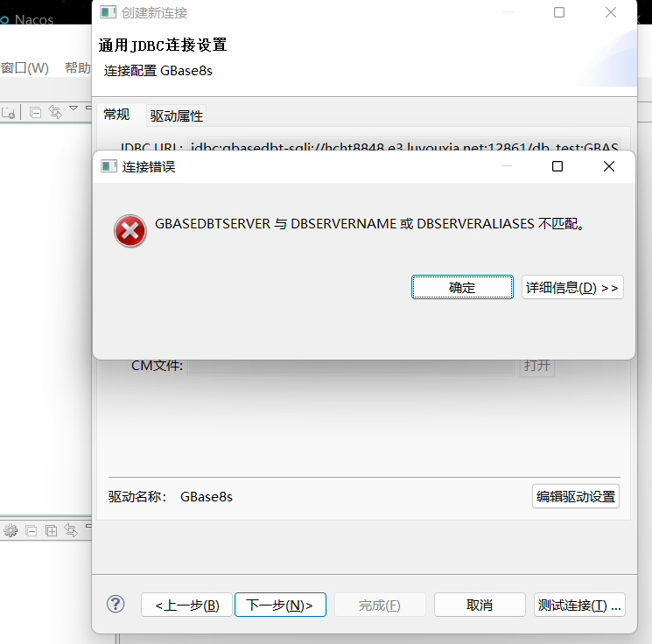Close the 创建新连接 wizard window
The image size is (652, 644).
[x=610, y=12]
